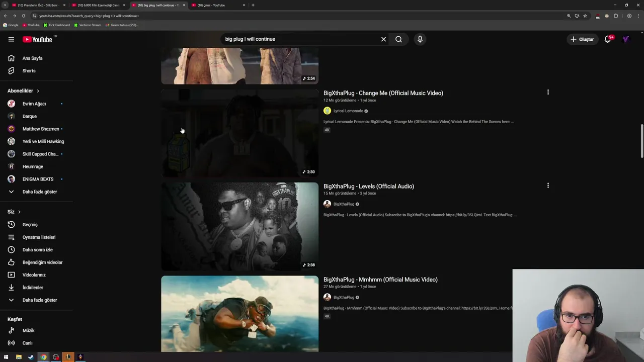Click the magnifier search button
Viewport: 644px width, 362px height.
398,39
